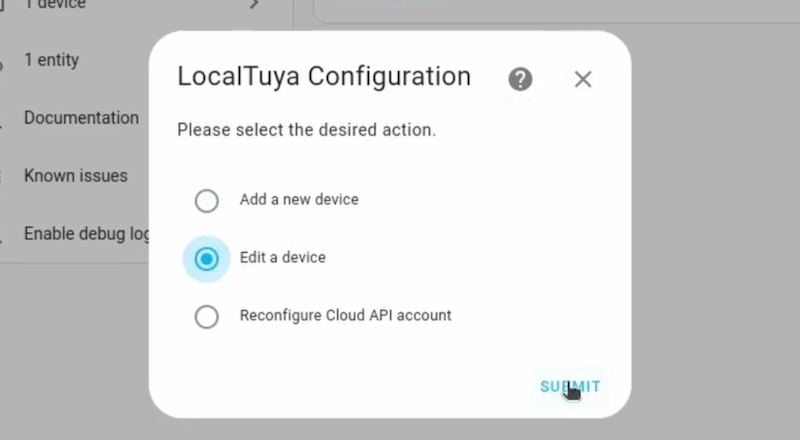Choose Reconfigure Cloud API account radio button

coord(206,317)
